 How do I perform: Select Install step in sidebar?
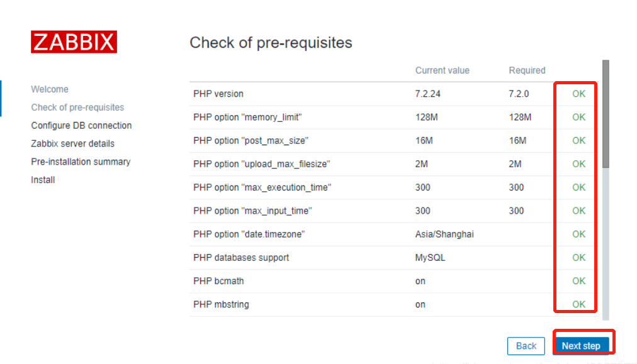pos(43,180)
